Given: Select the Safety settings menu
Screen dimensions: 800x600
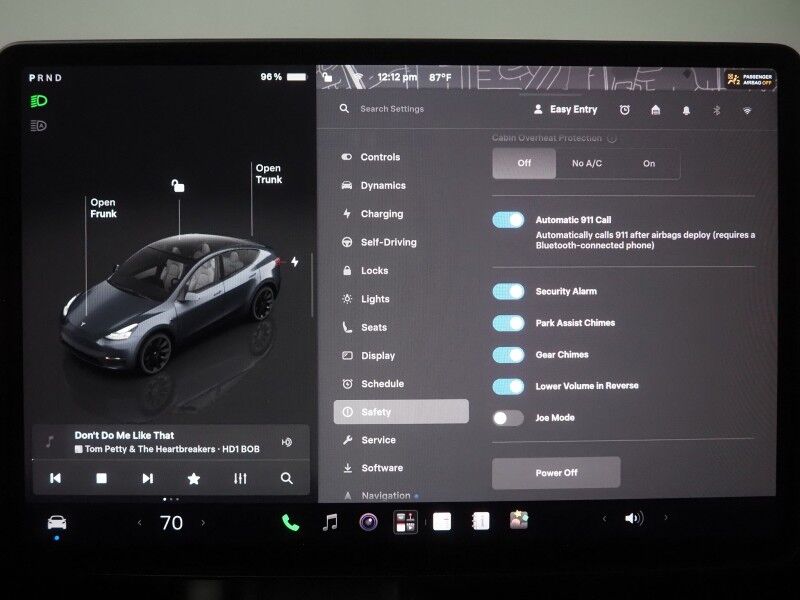Looking at the screenshot, I should (x=401, y=412).
